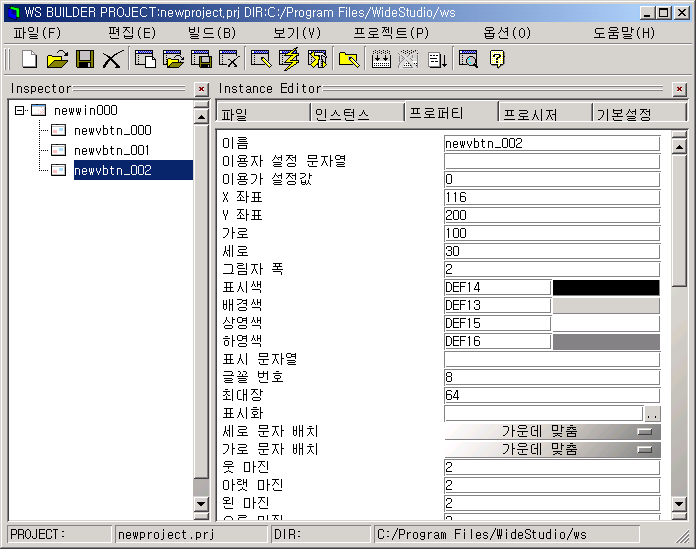Click the hammer rebuild icon
The height and width of the screenshot is (549, 696).
[x=317, y=59]
